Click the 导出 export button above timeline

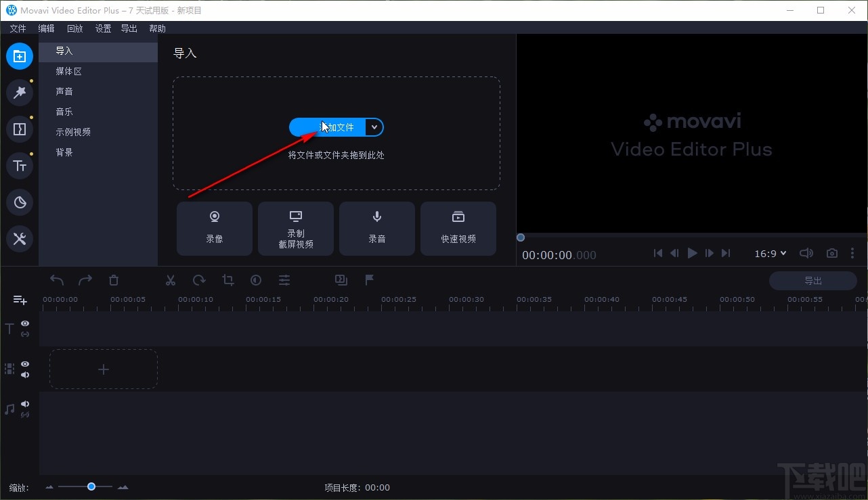click(x=813, y=281)
